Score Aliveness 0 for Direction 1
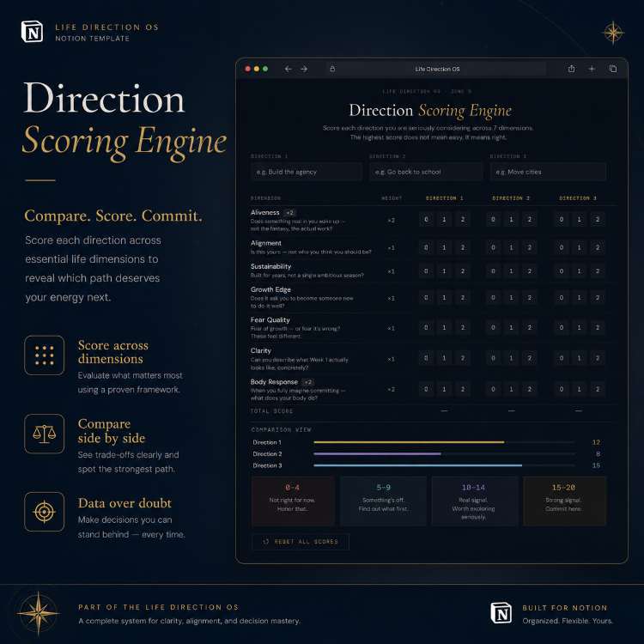644x644 pixels. 426,219
